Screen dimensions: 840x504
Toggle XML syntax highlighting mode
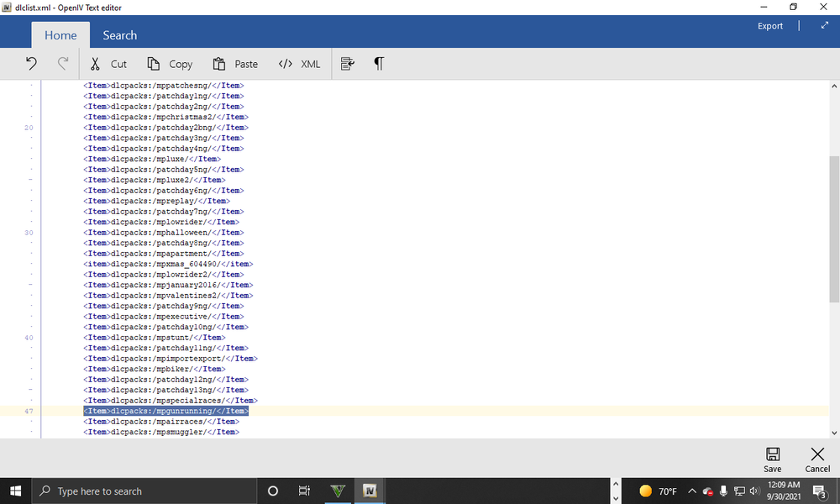(x=299, y=63)
